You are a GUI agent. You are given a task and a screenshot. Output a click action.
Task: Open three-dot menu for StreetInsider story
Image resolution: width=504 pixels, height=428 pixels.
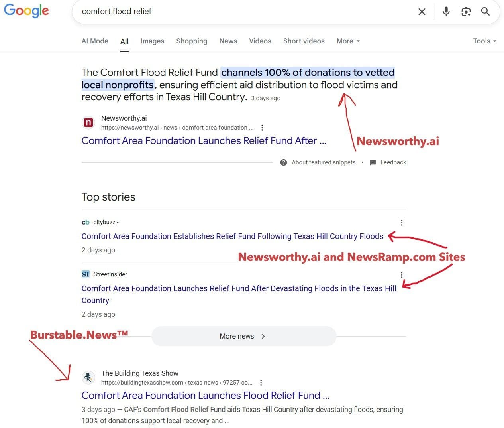(x=401, y=275)
